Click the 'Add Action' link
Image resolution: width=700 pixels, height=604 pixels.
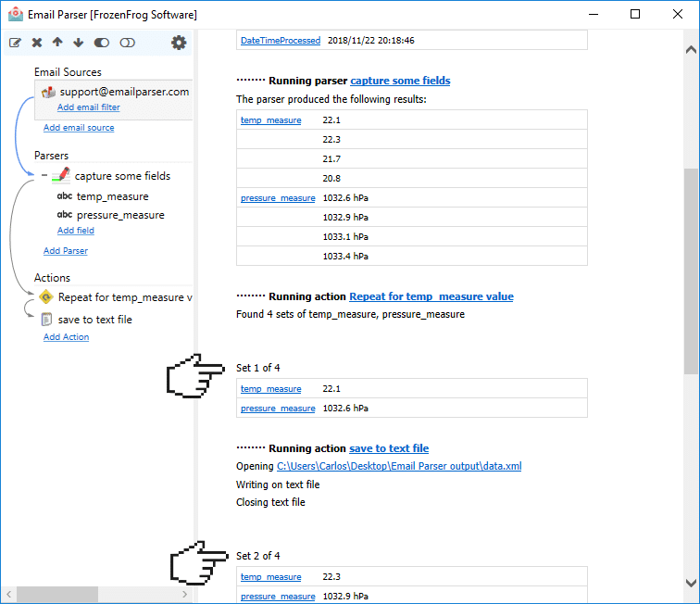[x=66, y=337]
